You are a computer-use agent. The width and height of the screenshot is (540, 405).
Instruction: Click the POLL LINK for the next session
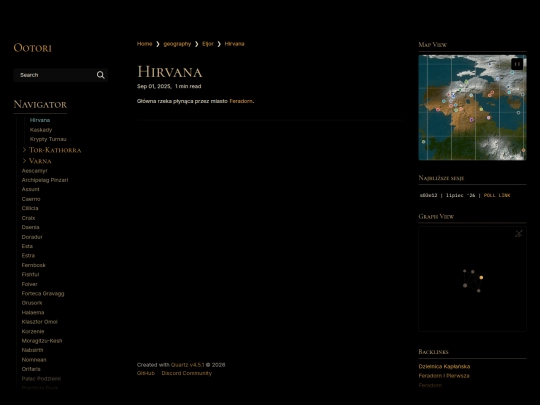coord(497,195)
